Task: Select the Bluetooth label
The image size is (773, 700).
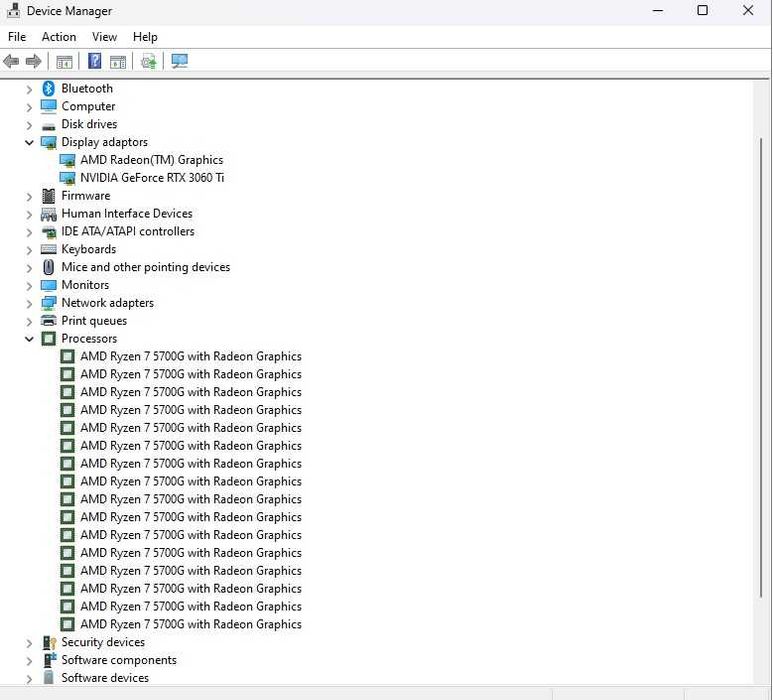Action: (87, 89)
